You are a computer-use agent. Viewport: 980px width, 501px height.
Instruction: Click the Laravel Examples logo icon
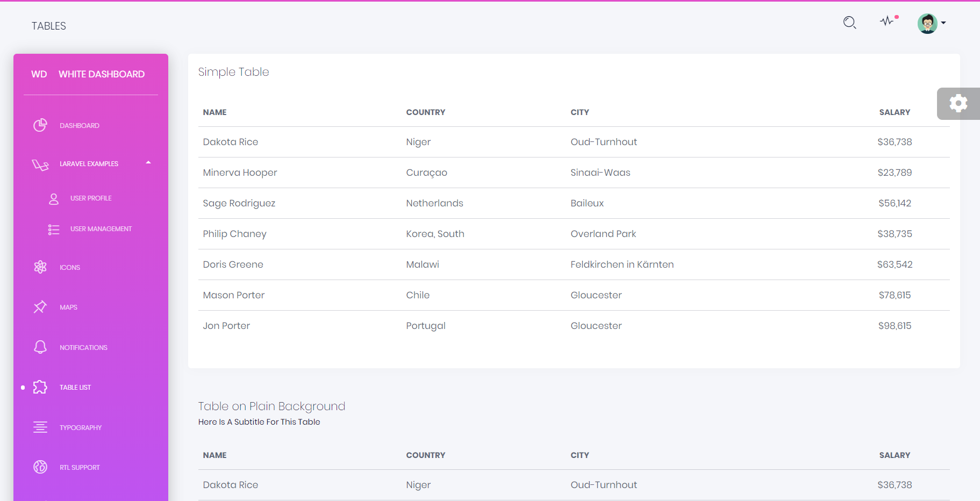click(x=40, y=164)
